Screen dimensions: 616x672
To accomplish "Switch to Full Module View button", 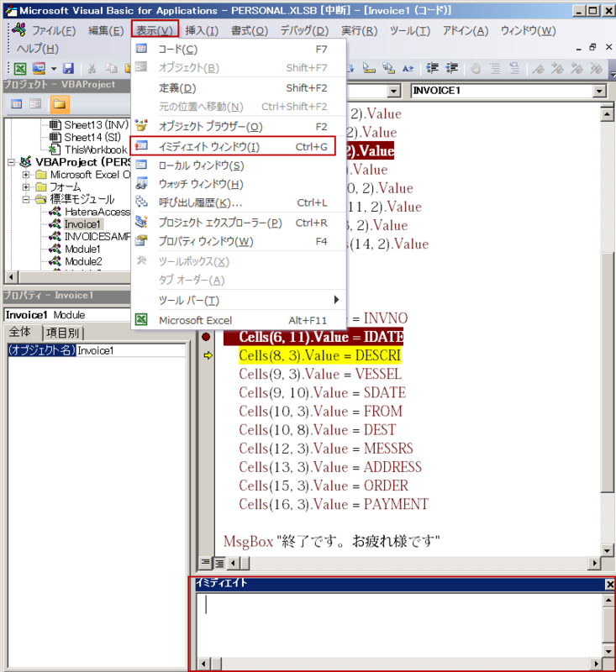I will 219,562.
